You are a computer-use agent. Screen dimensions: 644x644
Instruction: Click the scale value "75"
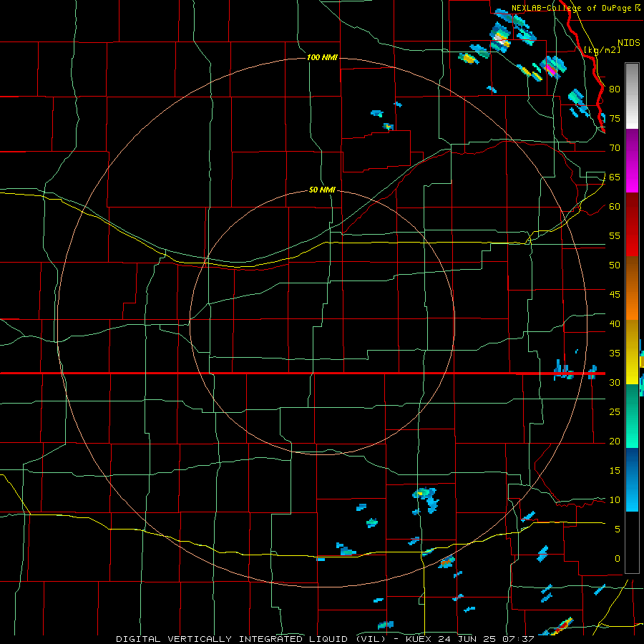point(615,119)
